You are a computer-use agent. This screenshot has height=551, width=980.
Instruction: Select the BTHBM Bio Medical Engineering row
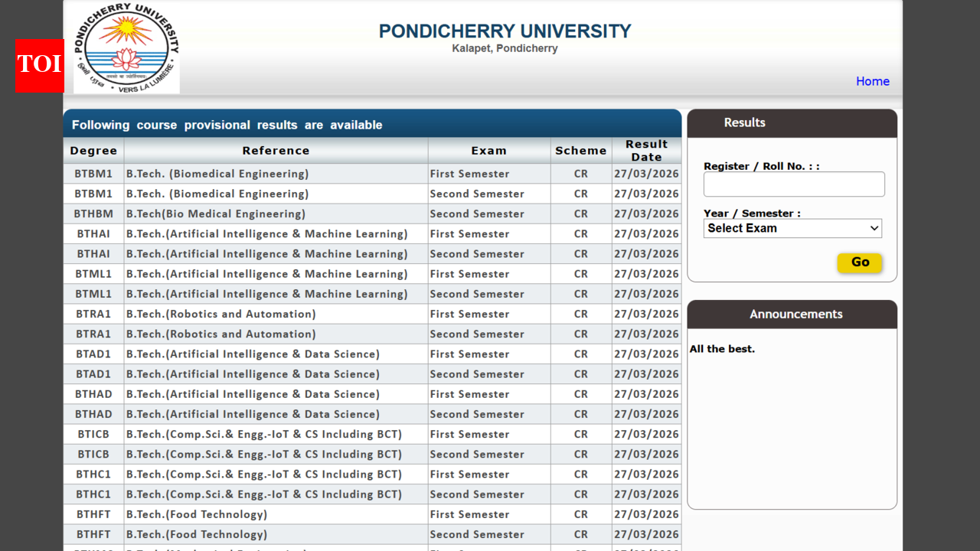coord(276,214)
